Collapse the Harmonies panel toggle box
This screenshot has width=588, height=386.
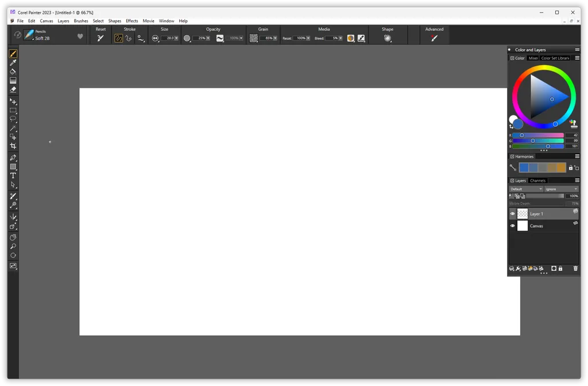[512, 157]
